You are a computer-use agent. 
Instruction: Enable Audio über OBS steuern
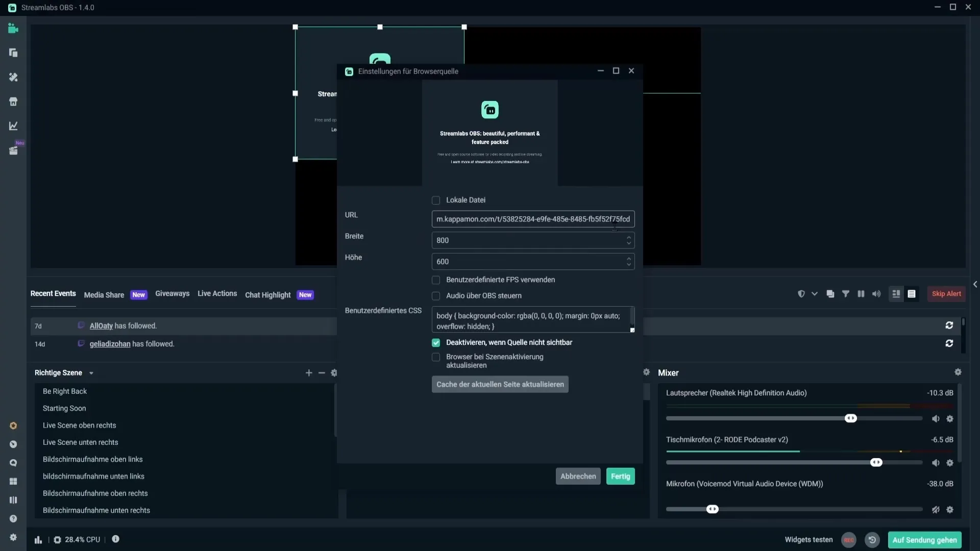436,296
